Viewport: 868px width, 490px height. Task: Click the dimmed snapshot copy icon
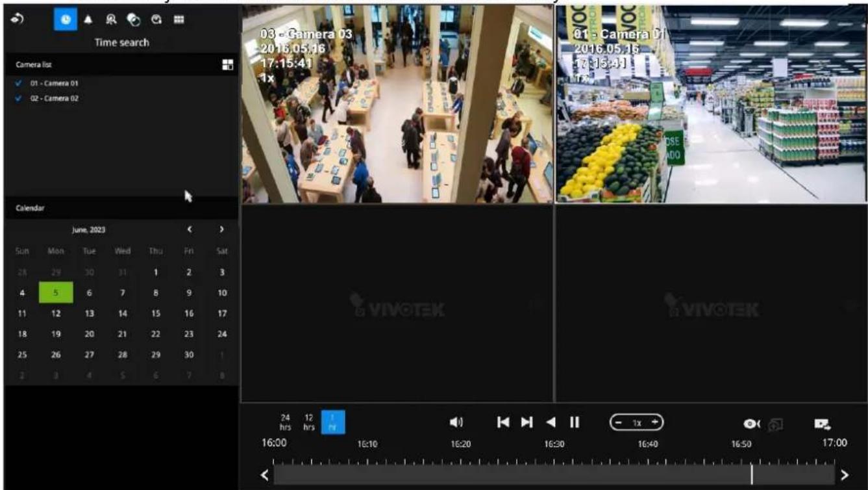tap(775, 423)
